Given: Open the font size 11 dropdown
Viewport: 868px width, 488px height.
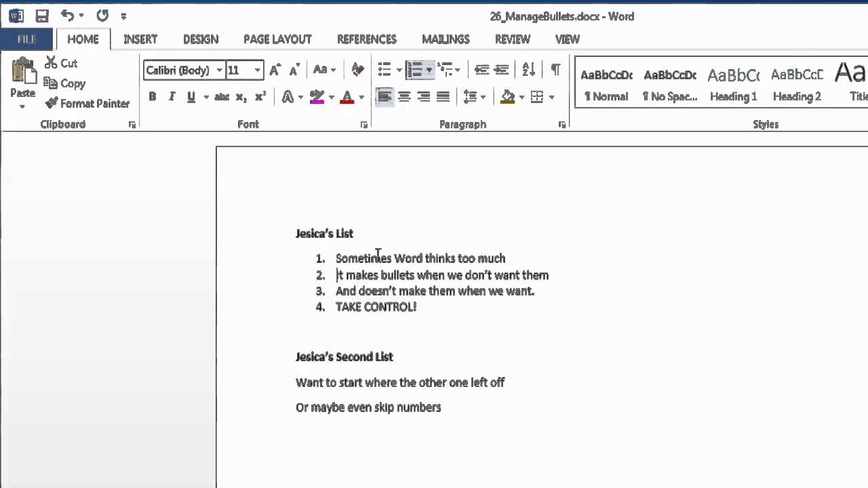Looking at the screenshot, I should 257,70.
